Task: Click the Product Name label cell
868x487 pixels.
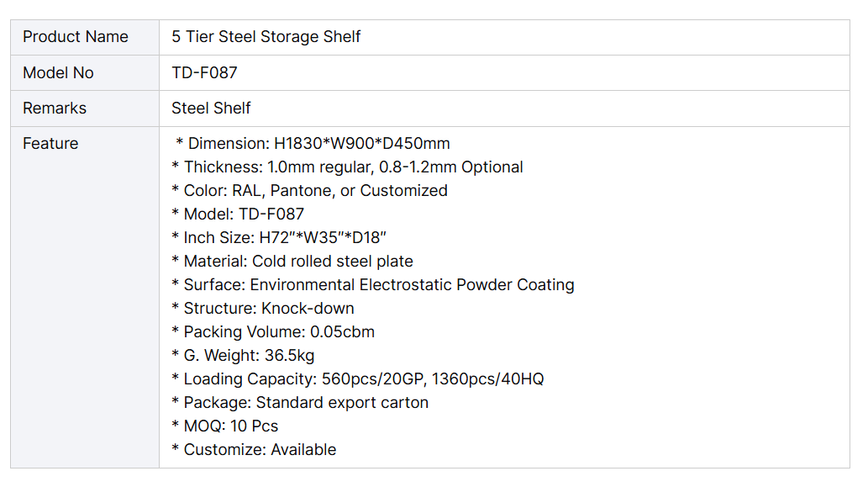Action: [x=76, y=37]
